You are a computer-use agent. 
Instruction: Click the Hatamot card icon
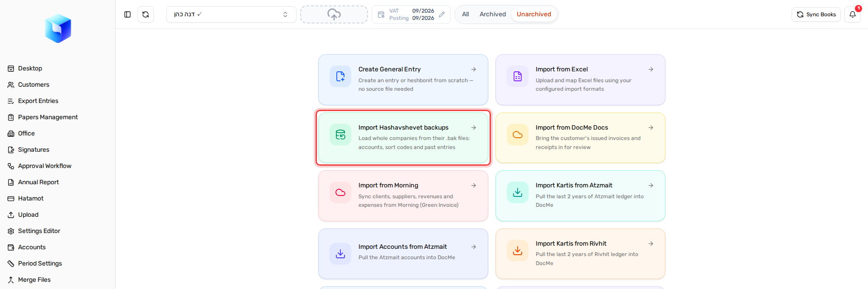11,199
